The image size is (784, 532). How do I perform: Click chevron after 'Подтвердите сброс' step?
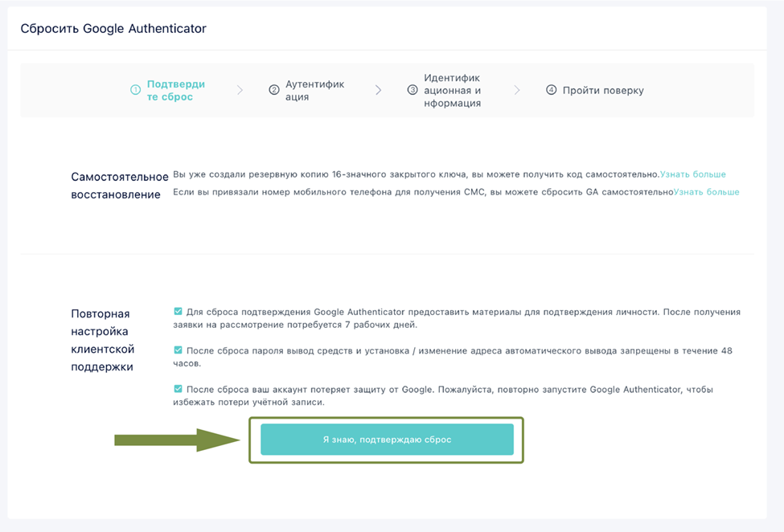tap(240, 90)
